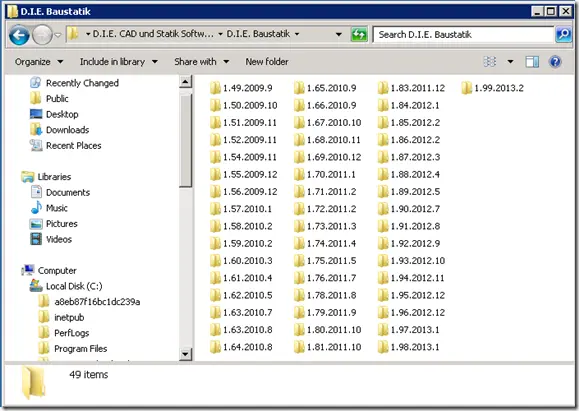Open Documents library in navigation pane
Image resolution: width=579 pixels, height=411 pixels.
point(60,192)
